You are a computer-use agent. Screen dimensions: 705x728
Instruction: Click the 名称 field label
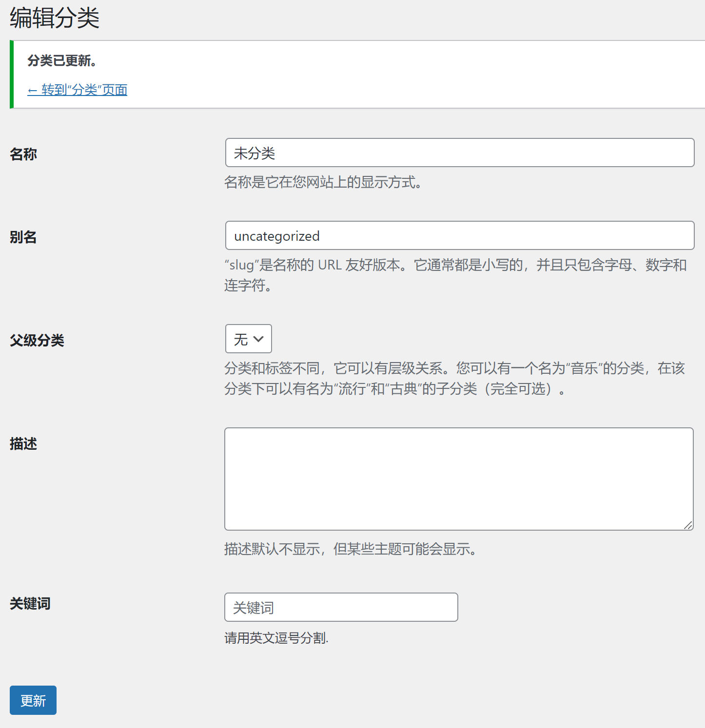click(23, 154)
